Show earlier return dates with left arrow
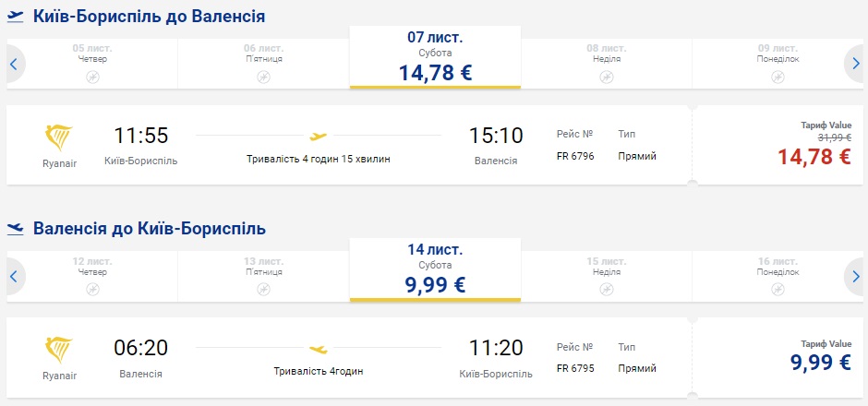The width and height of the screenshot is (868, 406). (14, 276)
